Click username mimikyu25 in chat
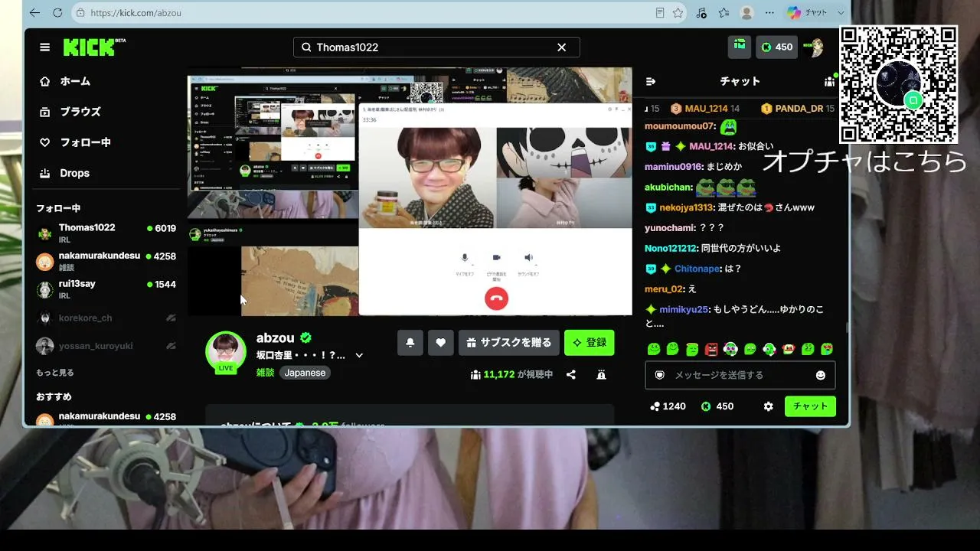 (x=684, y=310)
